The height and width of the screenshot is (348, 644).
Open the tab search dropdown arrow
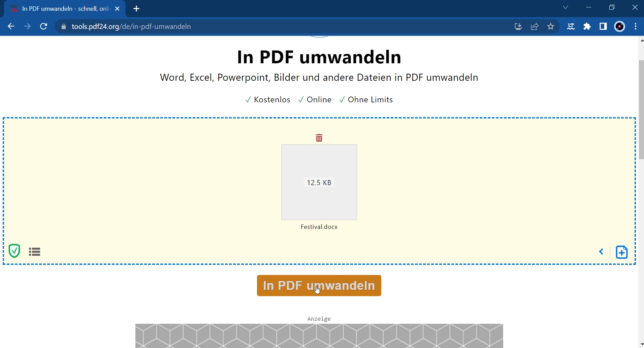(566, 7)
